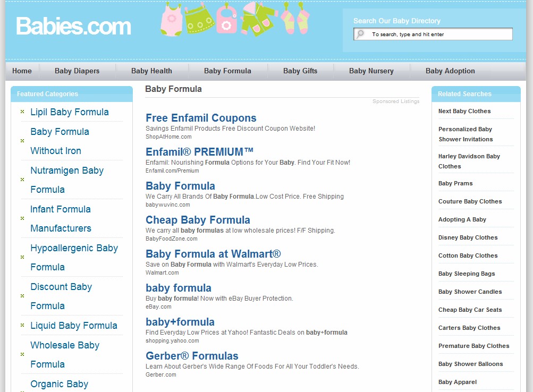The width and height of the screenshot is (533, 392).
Task: Search for Next Baby Clothes
Action: [464, 111]
